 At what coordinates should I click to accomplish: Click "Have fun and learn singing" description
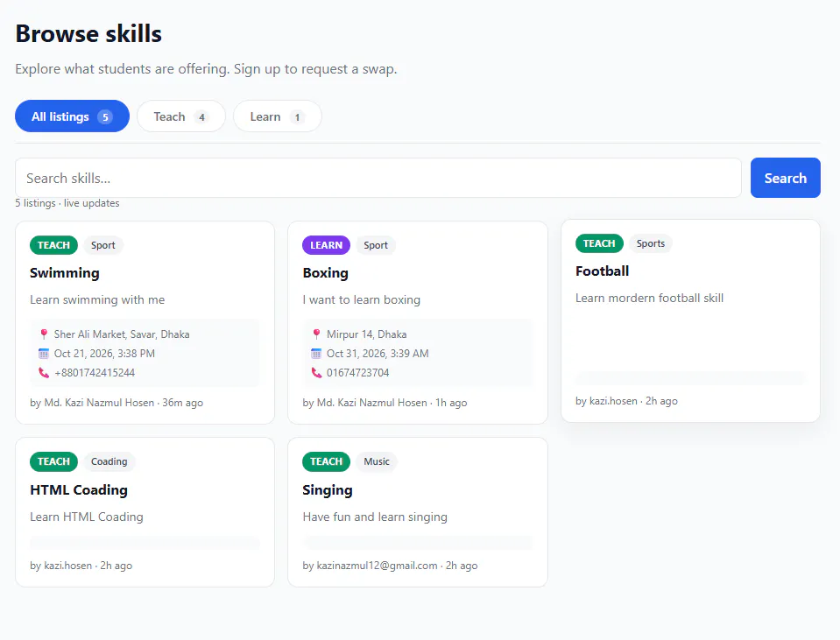(375, 517)
